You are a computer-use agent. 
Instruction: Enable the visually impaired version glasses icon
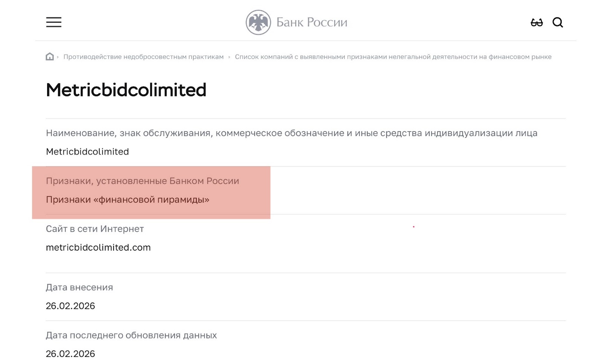click(x=537, y=23)
